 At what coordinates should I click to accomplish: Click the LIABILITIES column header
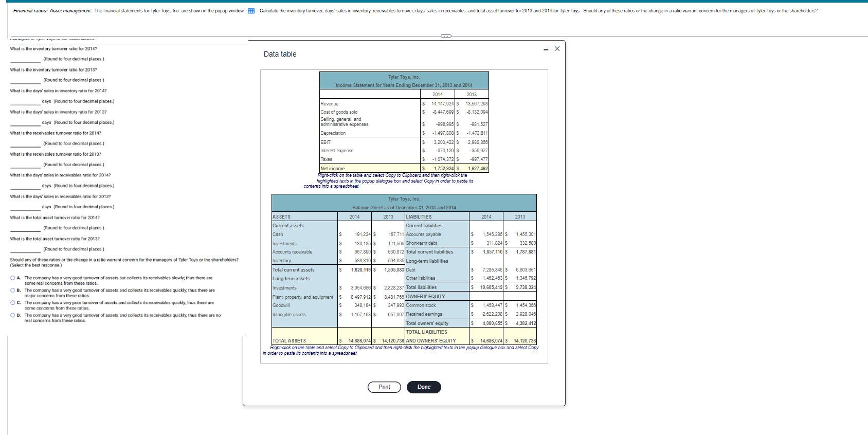pos(419,217)
